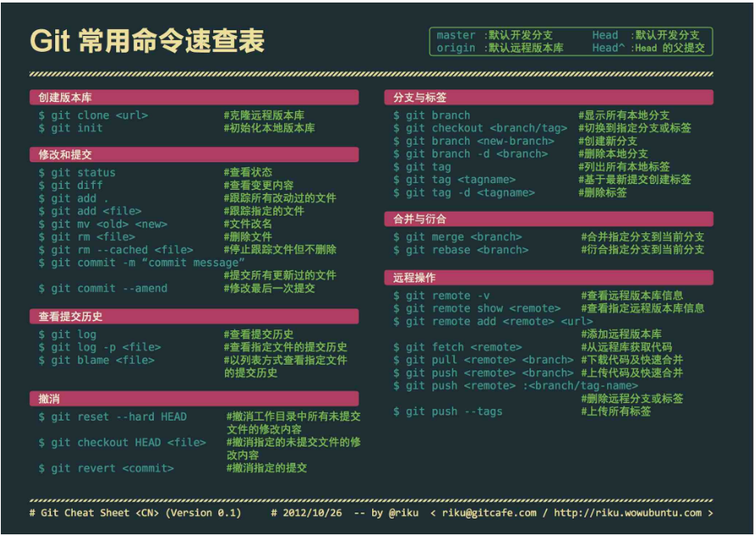The image size is (756, 536).
Task: Select the '#修改最后一次提交' comment
Action: 269,288
